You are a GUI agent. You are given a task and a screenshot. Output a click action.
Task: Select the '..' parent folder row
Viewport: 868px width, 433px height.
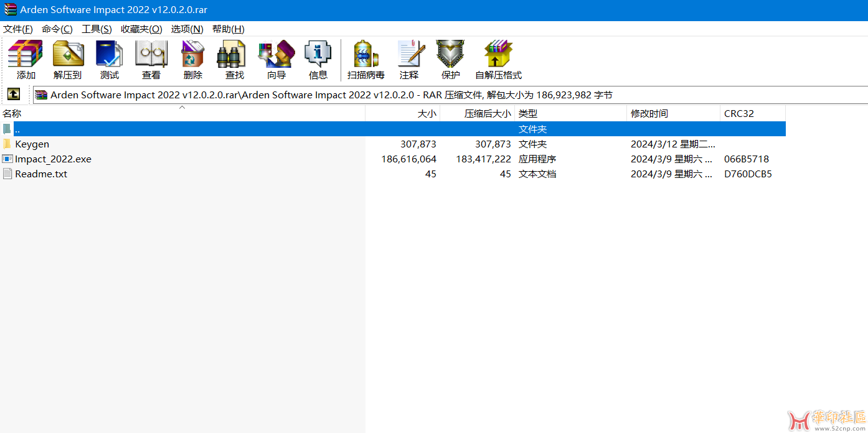tap(393, 129)
